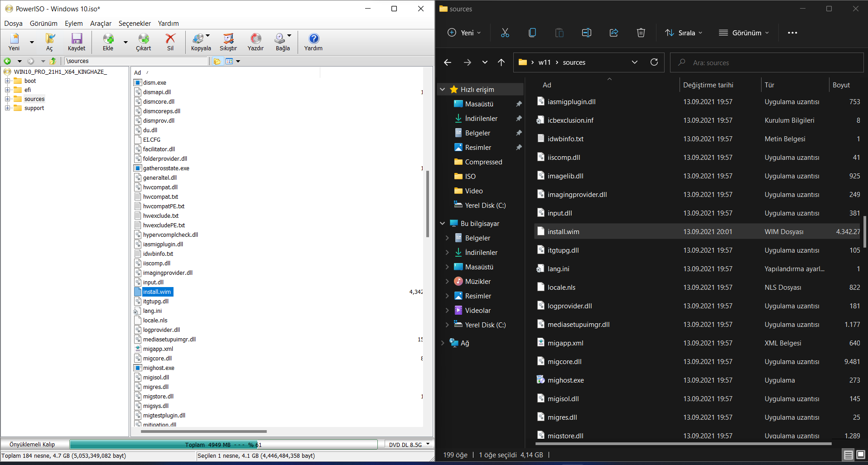Open the PowerISO view mode dropdown
This screenshot has height=465, width=868.
[x=238, y=61]
